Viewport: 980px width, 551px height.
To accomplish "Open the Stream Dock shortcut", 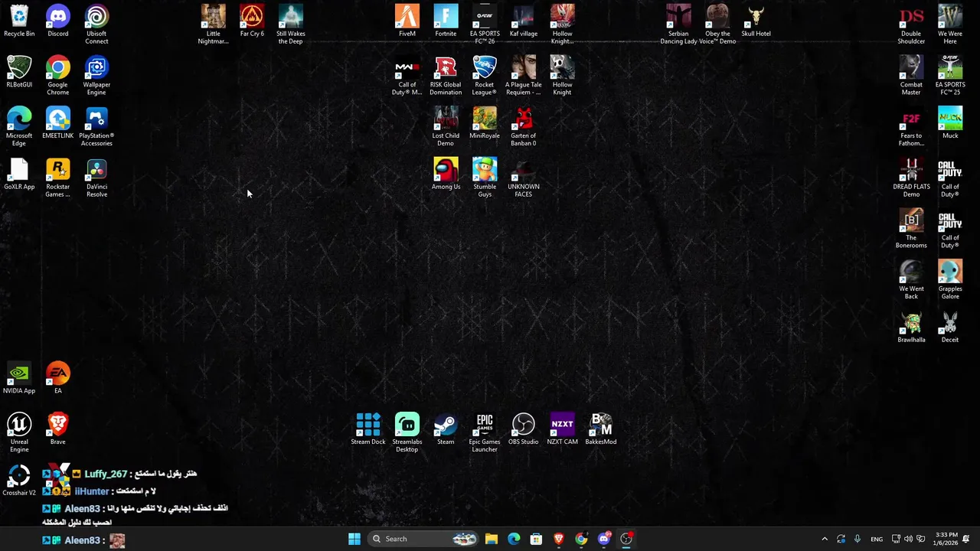I will (x=368, y=429).
